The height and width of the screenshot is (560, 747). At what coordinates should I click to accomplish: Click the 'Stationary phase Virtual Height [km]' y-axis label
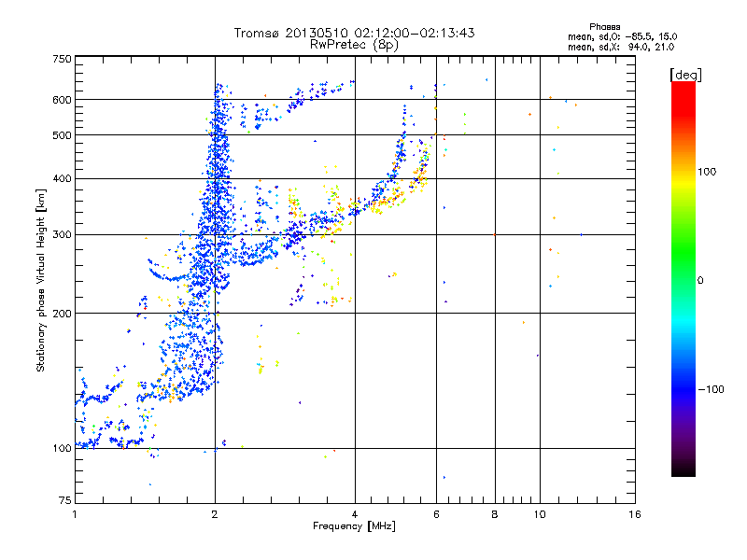pyautogui.click(x=41, y=280)
